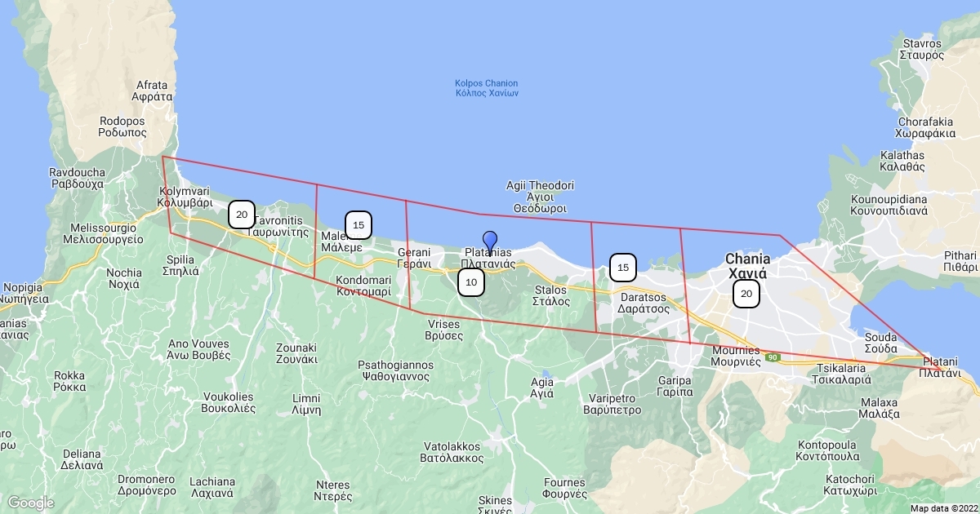Viewport: 980px width, 514px height.
Task: Click the Rokka label
Action: coord(69,381)
